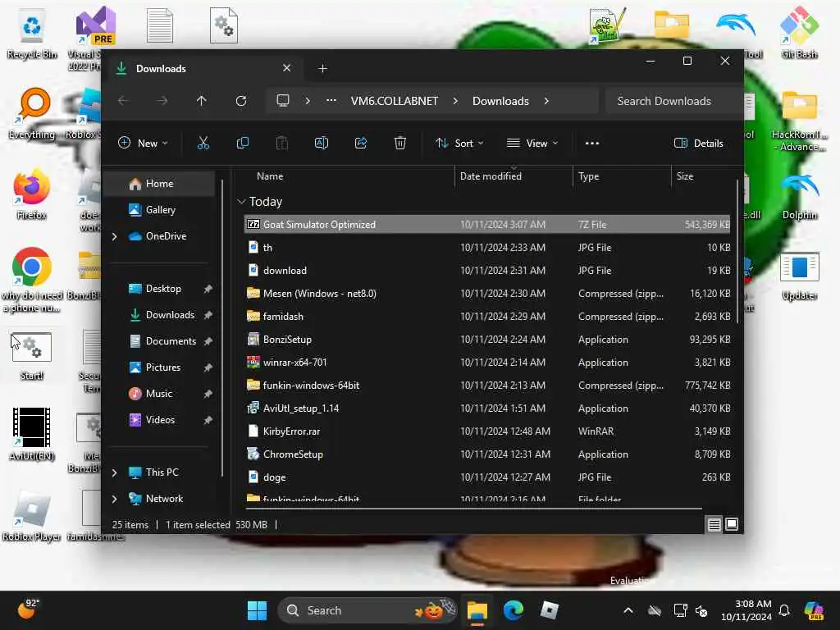
Task: Open the notifications bell in taskbar
Action: tap(784, 610)
